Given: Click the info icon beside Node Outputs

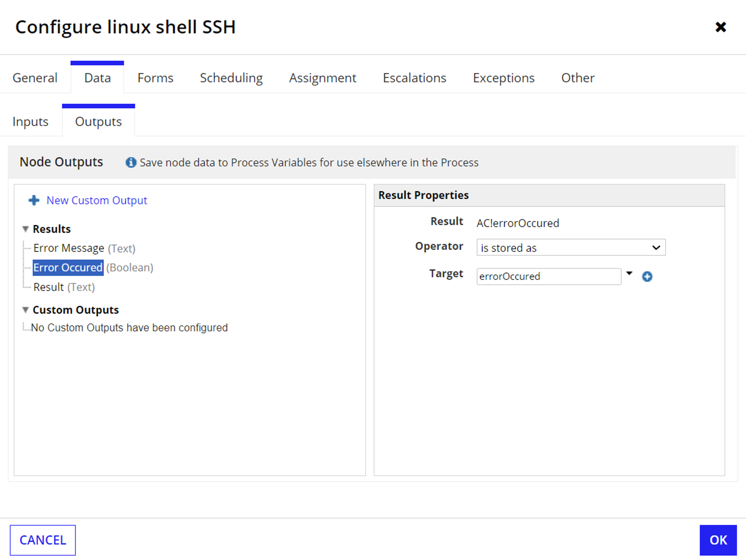Looking at the screenshot, I should pyautogui.click(x=131, y=163).
